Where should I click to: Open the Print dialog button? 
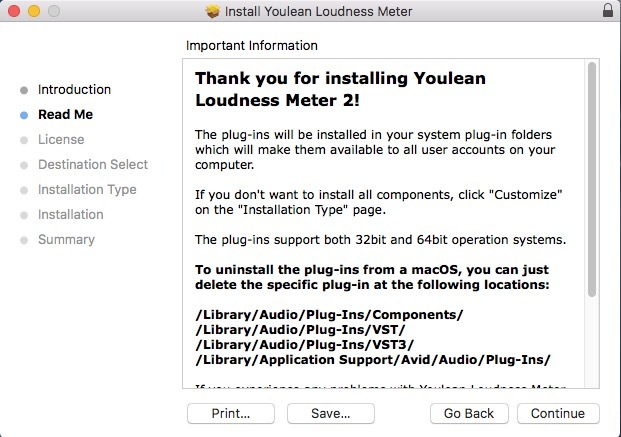pyautogui.click(x=230, y=413)
